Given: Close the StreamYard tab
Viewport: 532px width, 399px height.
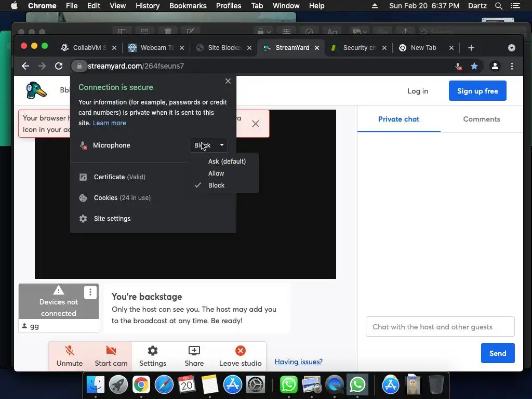Looking at the screenshot, I should (x=317, y=48).
